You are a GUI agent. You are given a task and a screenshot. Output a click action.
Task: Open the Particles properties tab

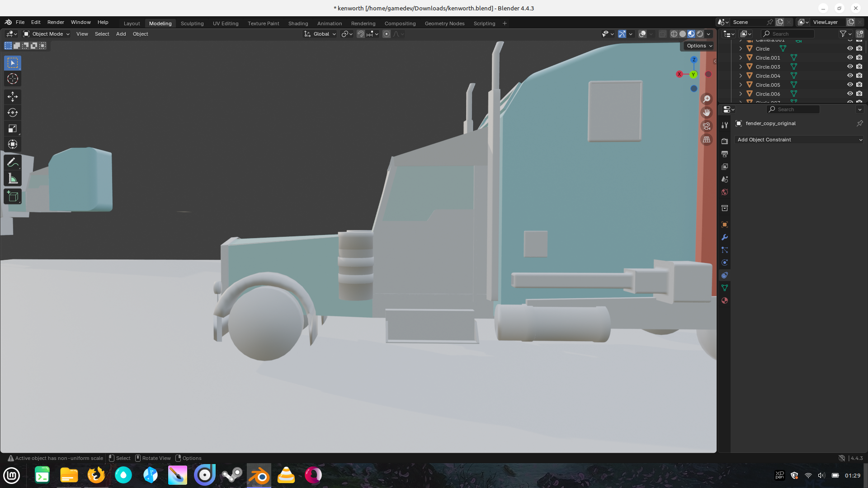[725, 250]
